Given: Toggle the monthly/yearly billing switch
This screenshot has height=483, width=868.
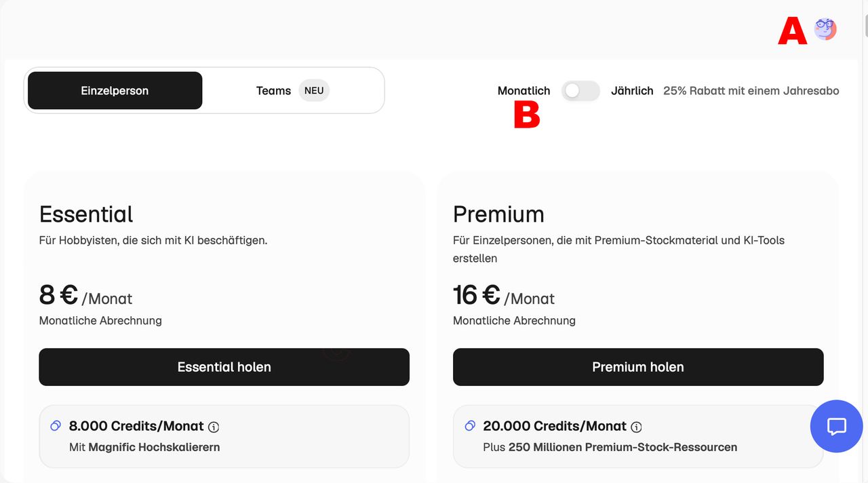Looking at the screenshot, I should point(580,91).
